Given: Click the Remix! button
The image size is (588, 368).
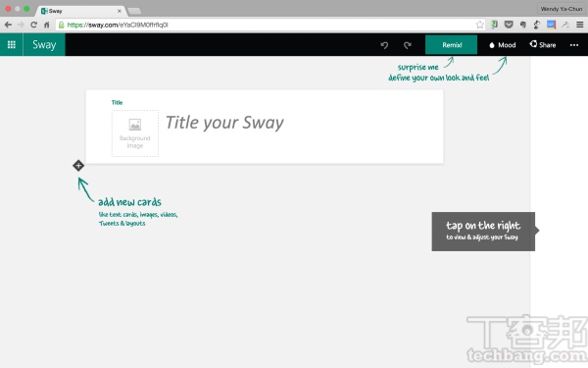Looking at the screenshot, I should tap(451, 45).
